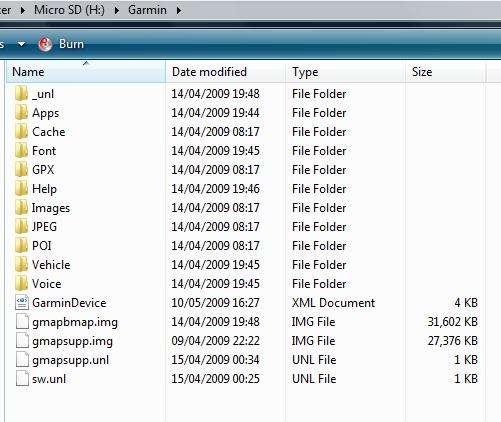This screenshot has width=501, height=422.
Task: Click the 1 KB size of gmapsupp.unl
Action: pyautogui.click(x=466, y=360)
